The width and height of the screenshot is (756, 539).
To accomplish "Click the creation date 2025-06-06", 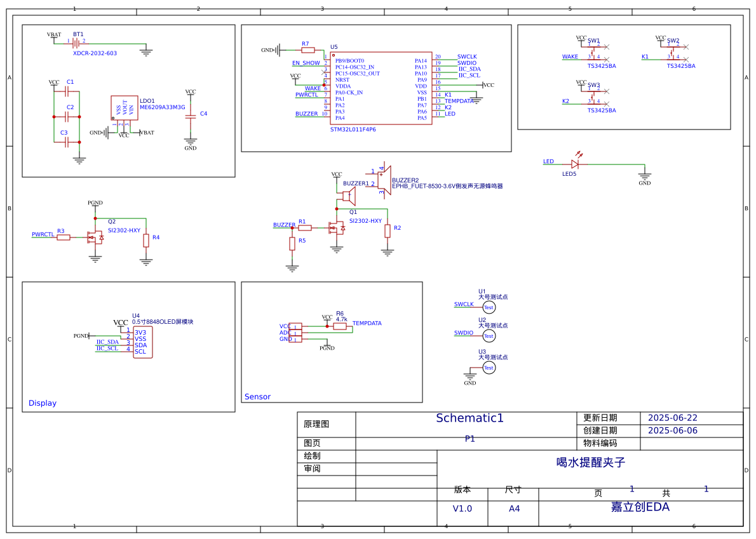I will coord(673,430).
